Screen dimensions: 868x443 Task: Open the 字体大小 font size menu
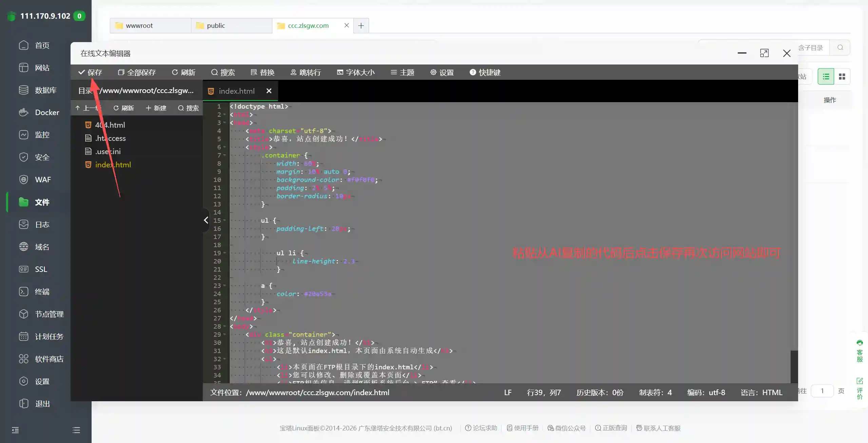pos(355,72)
